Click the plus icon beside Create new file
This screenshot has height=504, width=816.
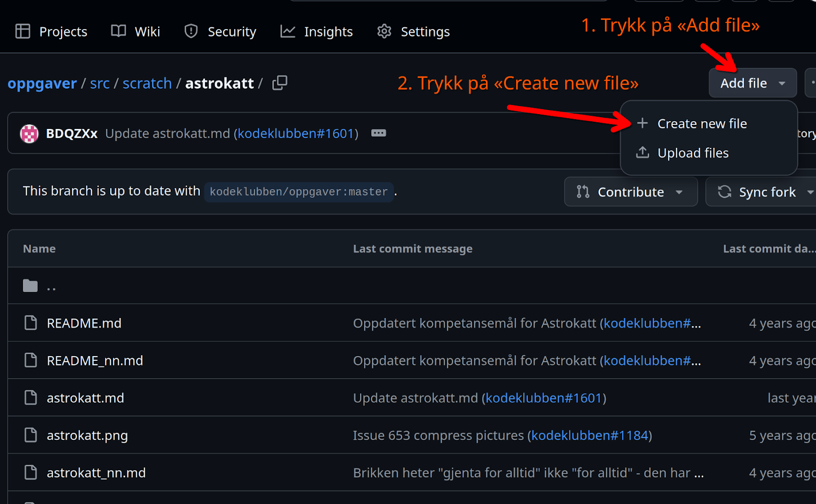pyautogui.click(x=643, y=123)
